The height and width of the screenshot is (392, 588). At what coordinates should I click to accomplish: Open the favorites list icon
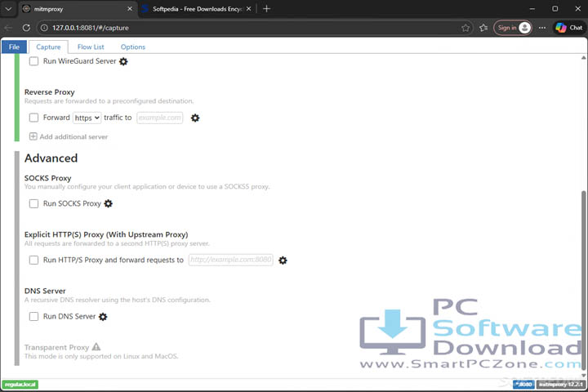pyautogui.click(x=483, y=28)
